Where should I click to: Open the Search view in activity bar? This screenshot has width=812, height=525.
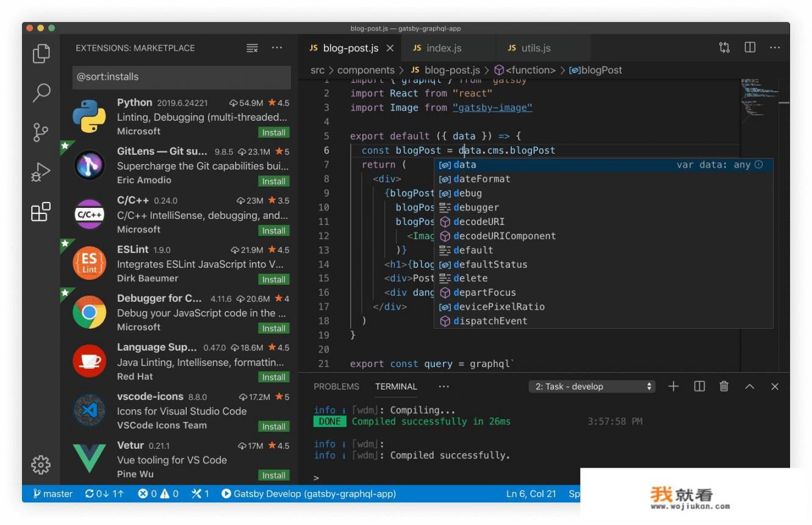[41, 92]
